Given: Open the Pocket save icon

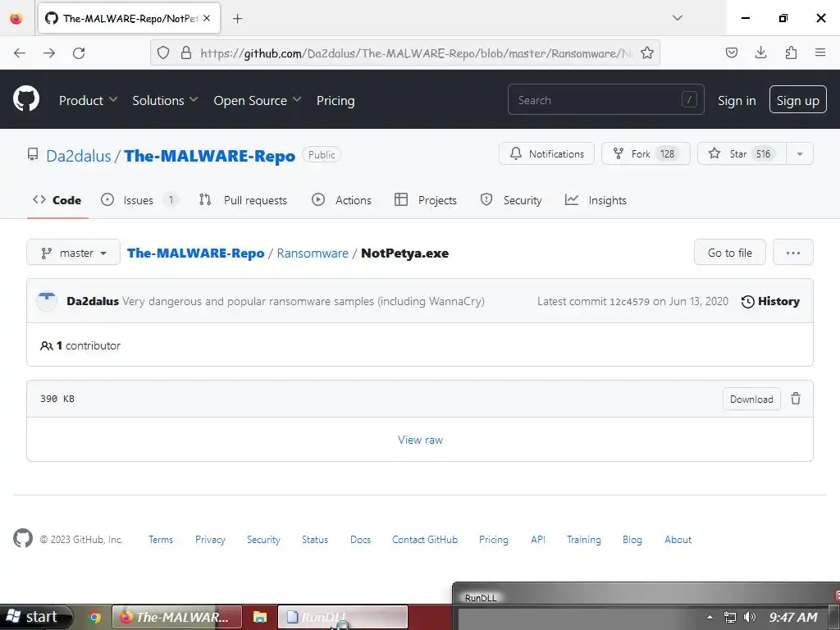Looking at the screenshot, I should pos(731,52).
